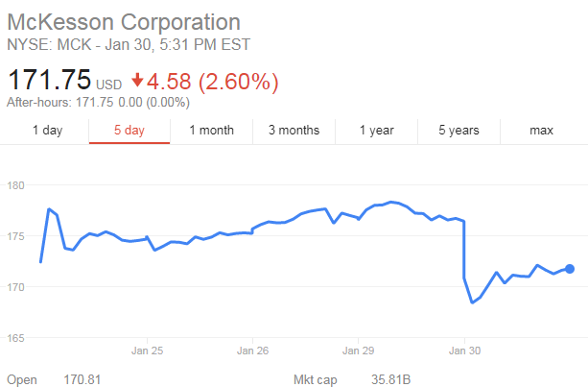588x387 pixels.
Task: Select the 5 years tab
Action: tap(459, 131)
